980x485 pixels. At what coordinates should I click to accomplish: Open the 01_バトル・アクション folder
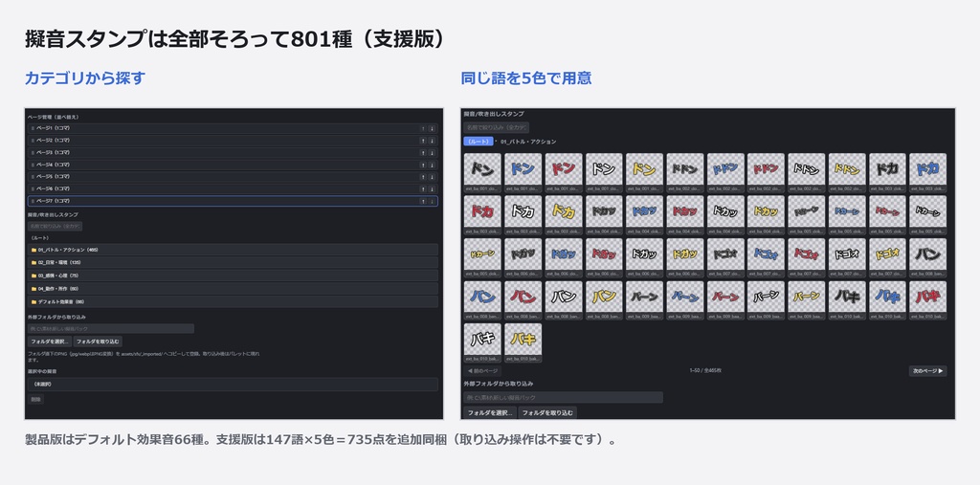pos(233,250)
